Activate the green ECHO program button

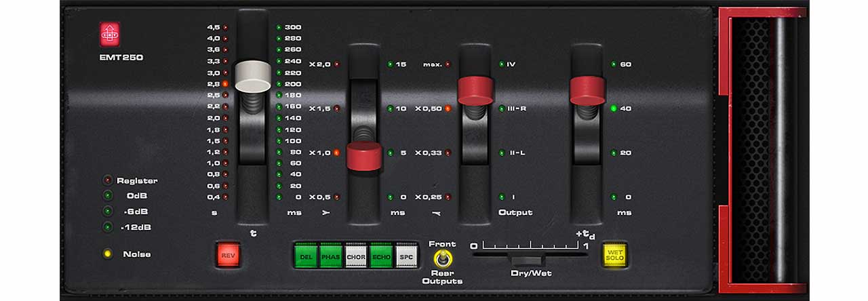381,256
